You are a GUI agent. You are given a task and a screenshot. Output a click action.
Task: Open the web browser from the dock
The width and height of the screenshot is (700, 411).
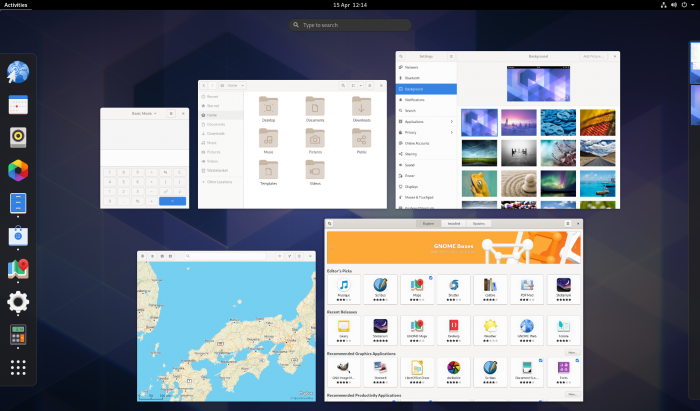coord(18,72)
